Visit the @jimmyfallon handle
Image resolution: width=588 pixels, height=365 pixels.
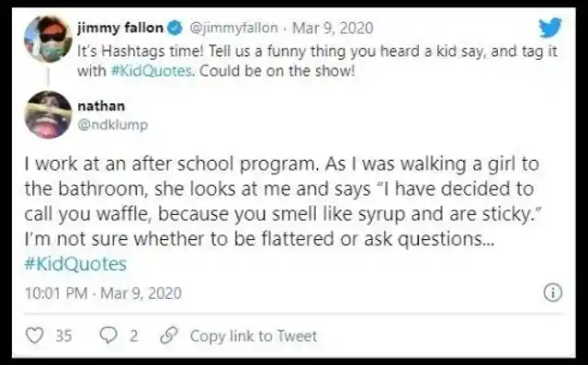click(234, 29)
